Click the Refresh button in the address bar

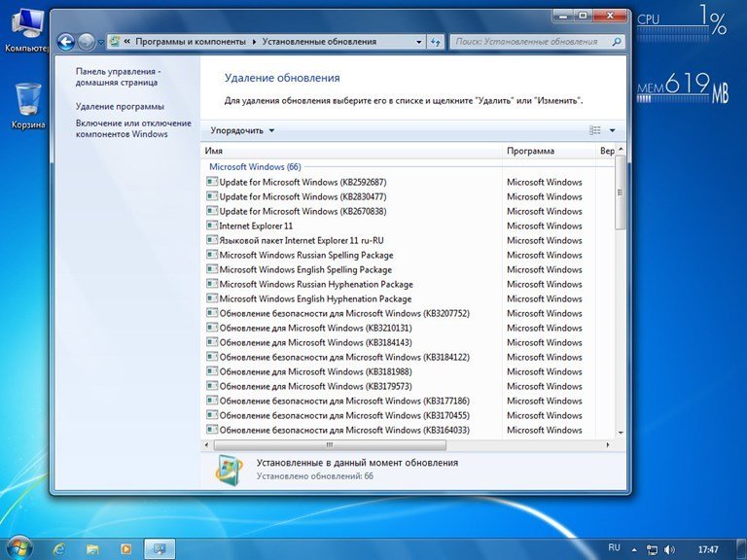[x=436, y=42]
